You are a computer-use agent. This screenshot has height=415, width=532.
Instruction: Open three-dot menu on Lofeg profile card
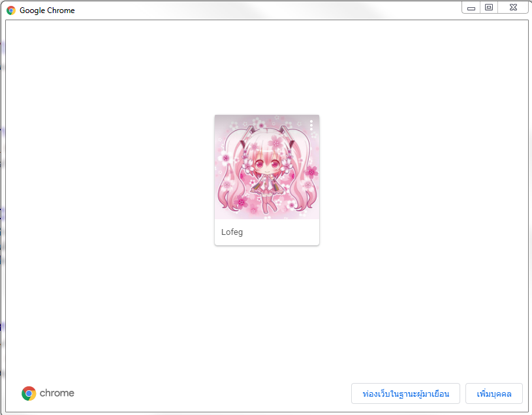pyautogui.click(x=311, y=125)
